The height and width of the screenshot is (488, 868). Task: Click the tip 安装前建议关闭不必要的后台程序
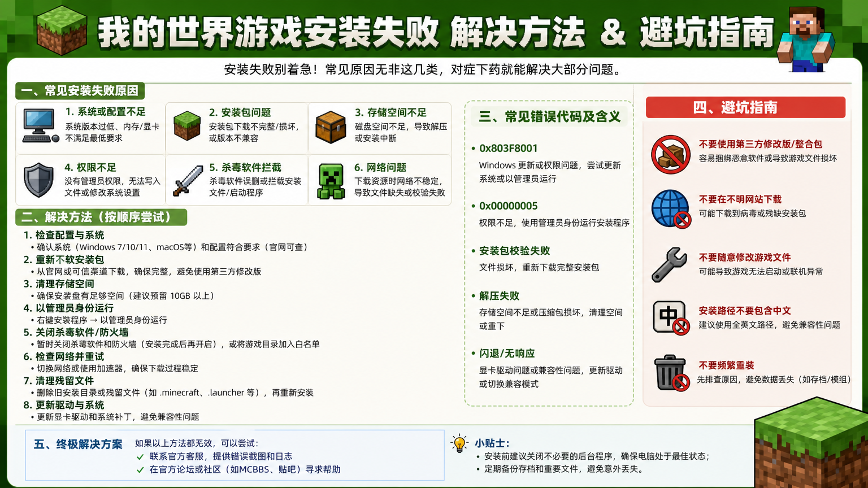597,456
